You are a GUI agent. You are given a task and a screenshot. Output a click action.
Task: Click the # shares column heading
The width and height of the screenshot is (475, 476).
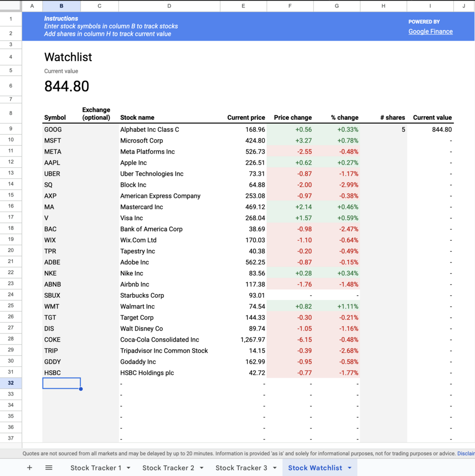392,118
